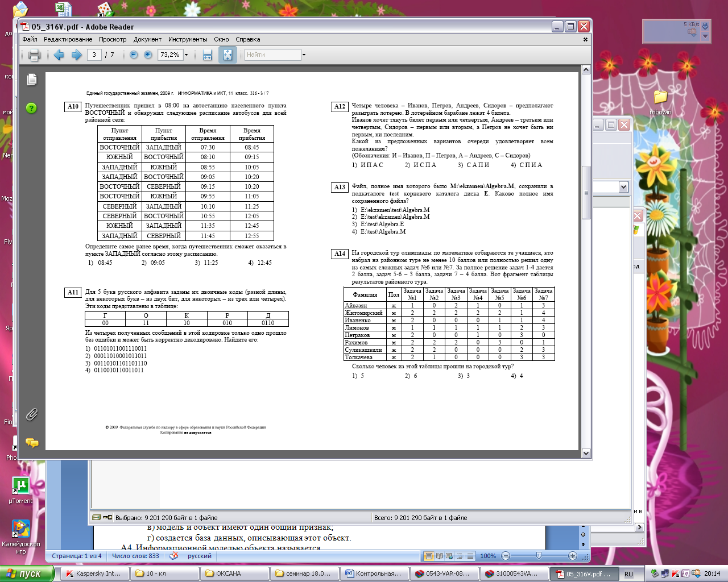Select Draft view in Word status bar
Image resolution: width=728 pixels, height=582 pixels.
(x=470, y=556)
